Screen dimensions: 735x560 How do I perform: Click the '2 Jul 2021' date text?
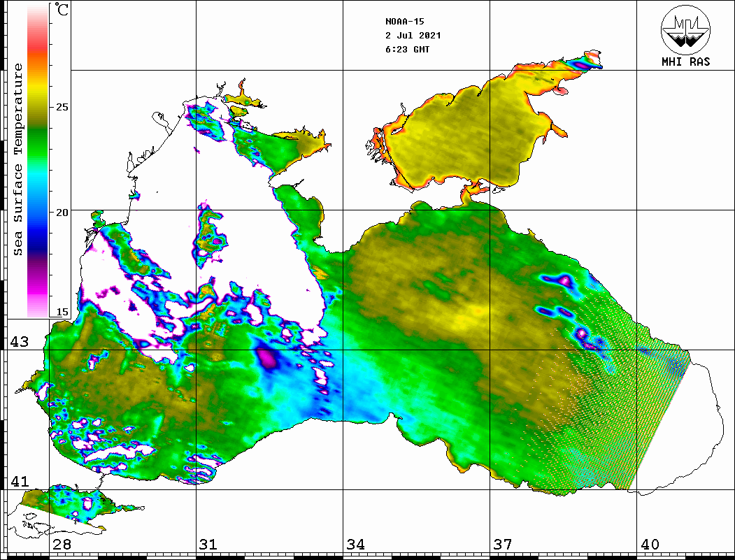413,36
